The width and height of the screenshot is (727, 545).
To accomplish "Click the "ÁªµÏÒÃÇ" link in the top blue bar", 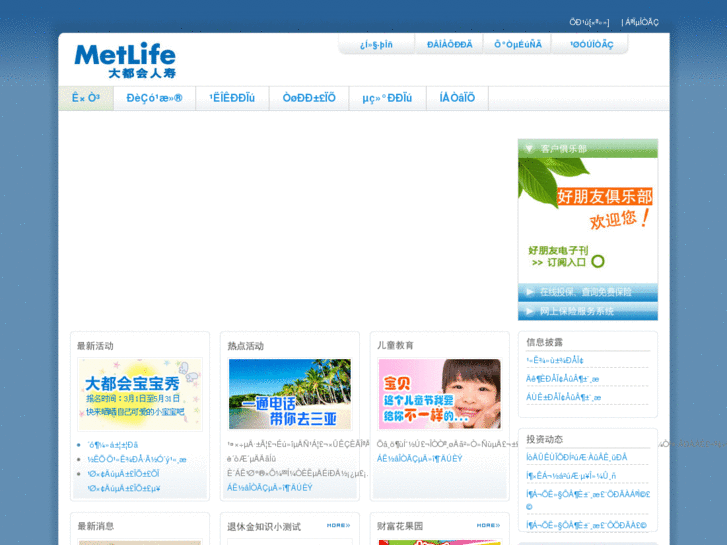I will click(x=642, y=22).
